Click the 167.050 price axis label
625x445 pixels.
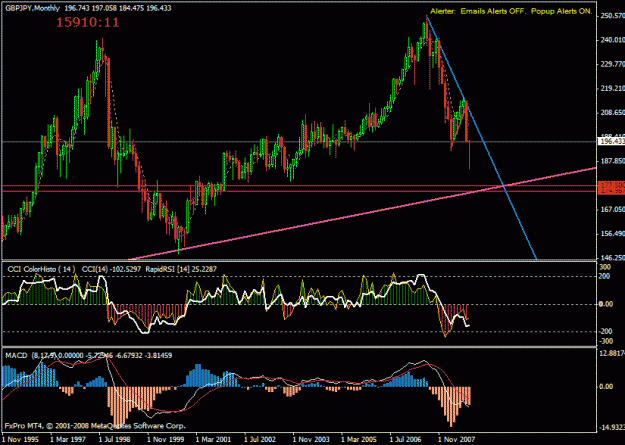611,209
